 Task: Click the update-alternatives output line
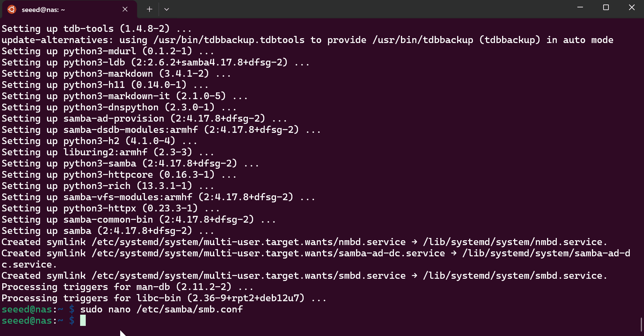307,40
